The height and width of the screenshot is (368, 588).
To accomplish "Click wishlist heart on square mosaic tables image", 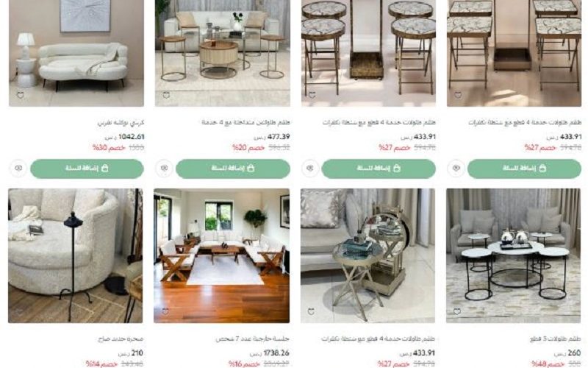I will click(458, 96).
